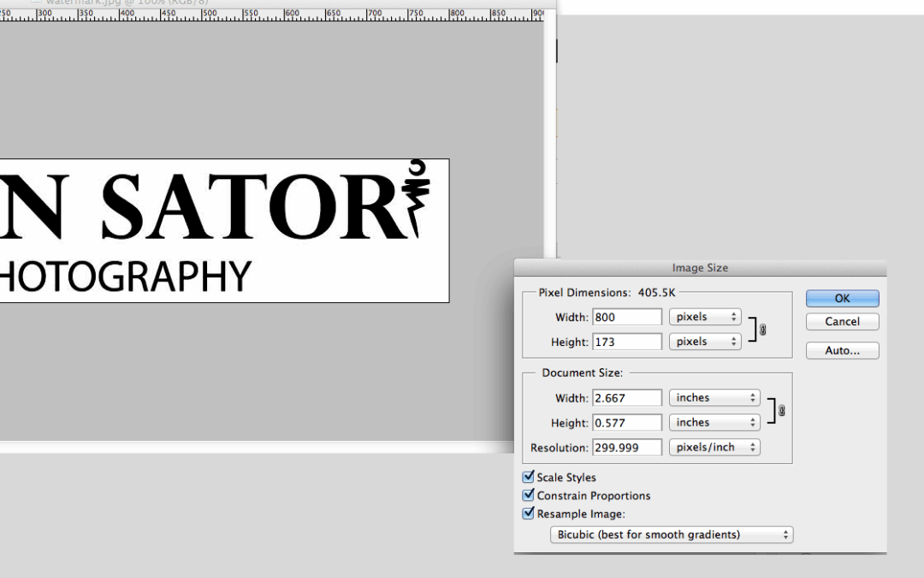924x578 pixels.
Task: Edit the pixel Height field showing 173
Action: click(627, 342)
